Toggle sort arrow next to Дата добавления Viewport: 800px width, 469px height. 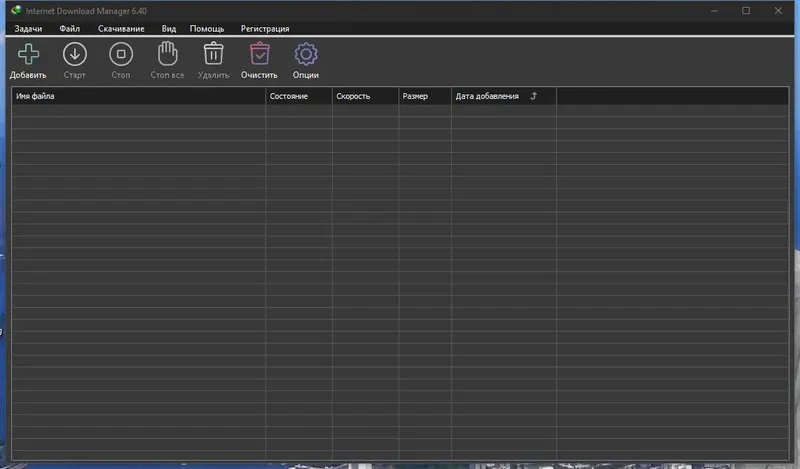[x=534, y=96]
